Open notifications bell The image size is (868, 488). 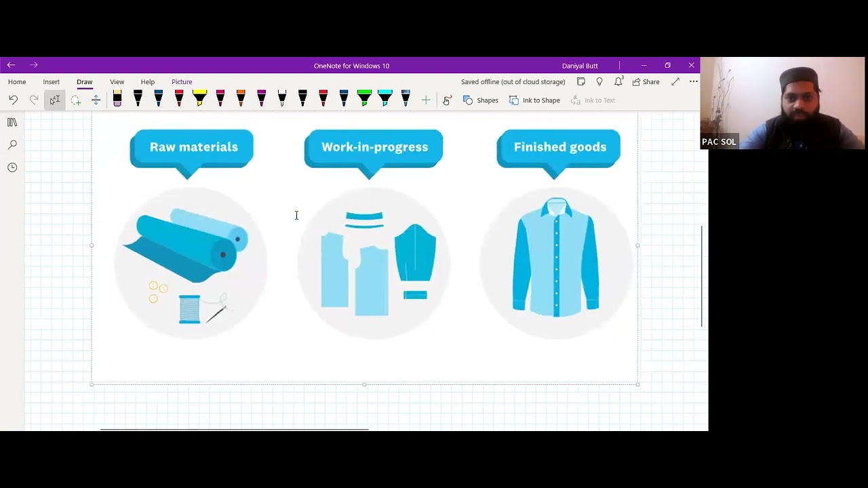[x=618, y=81]
